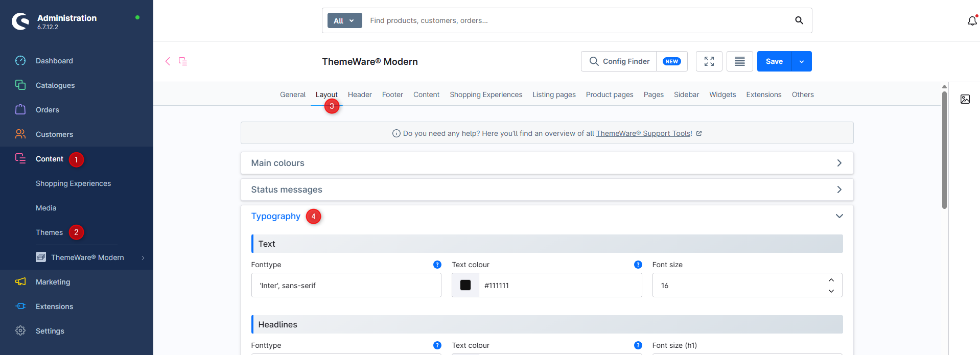Image resolution: width=980 pixels, height=355 pixels.
Task: Click the pink content module icon beside back arrow
Action: pos(183,61)
